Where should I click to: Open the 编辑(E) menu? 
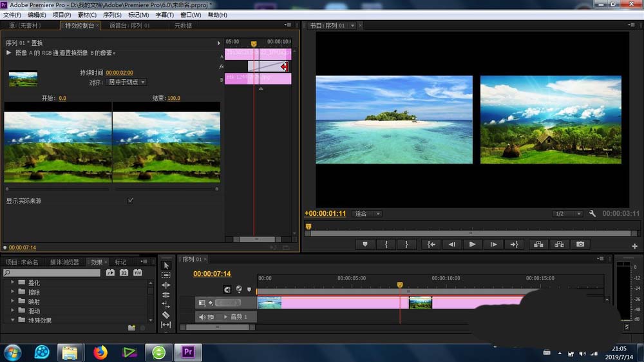[x=37, y=15]
